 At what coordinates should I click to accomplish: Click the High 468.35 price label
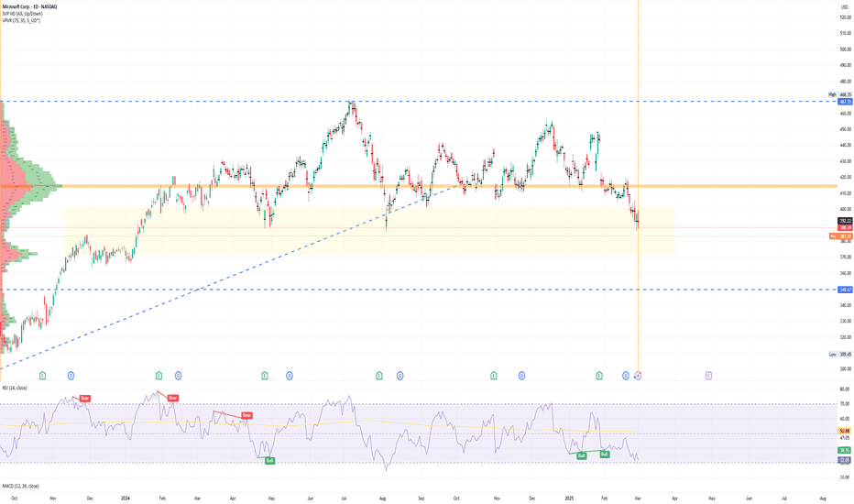tap(839, 94)
